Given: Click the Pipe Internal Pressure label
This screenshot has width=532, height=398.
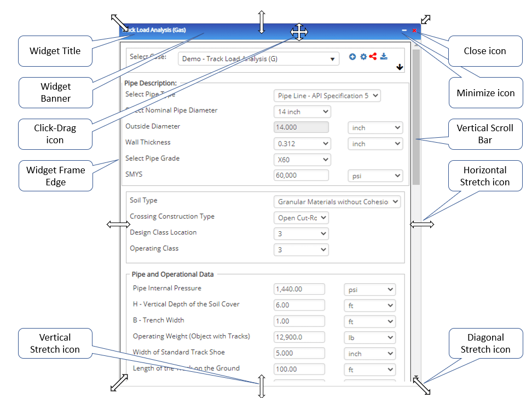Looking at the screenshot, I should pyautogui.click(x=167, y=288).
